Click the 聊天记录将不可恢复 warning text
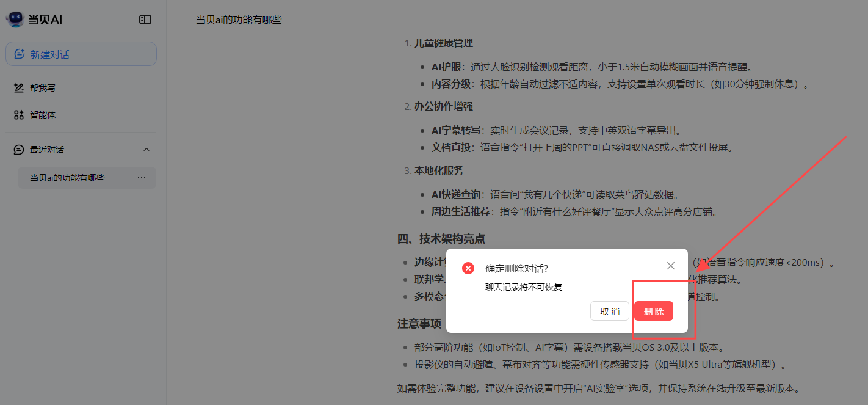 click(524, 286)
